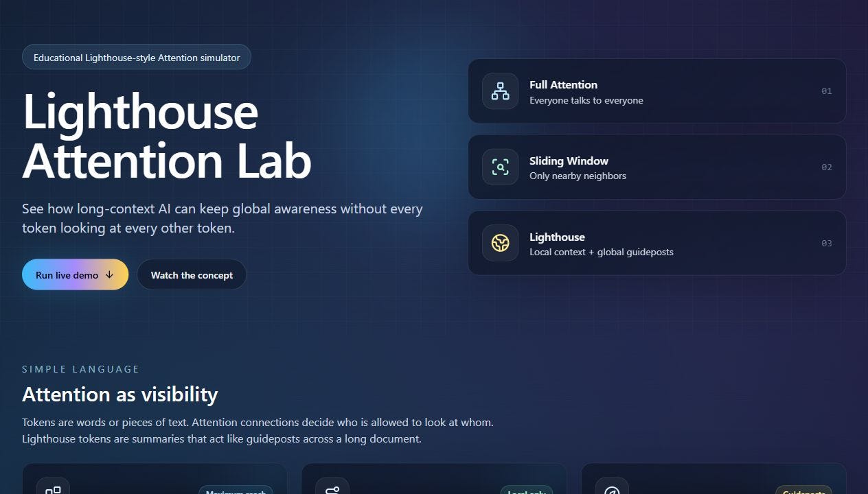The height and width of the screenshot is (494, 868).
Task: Click the Attention as visibility heading
Action: pos(120,395)
